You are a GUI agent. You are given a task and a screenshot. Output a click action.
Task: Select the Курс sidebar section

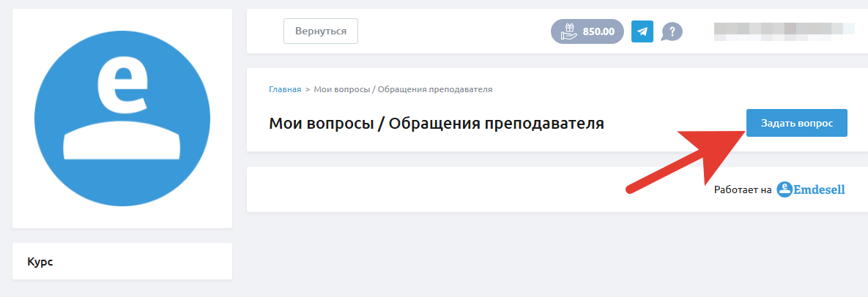tap(40, 262)
